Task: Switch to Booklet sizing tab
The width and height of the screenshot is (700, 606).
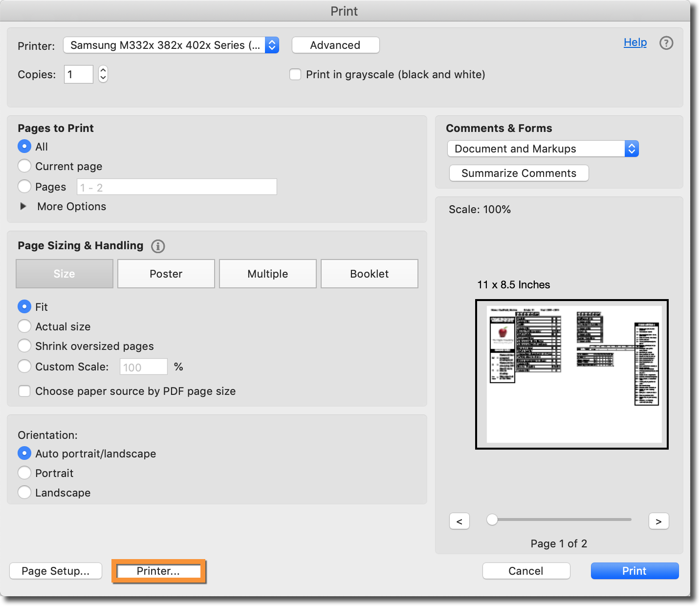Action: (x=369, y=274)
